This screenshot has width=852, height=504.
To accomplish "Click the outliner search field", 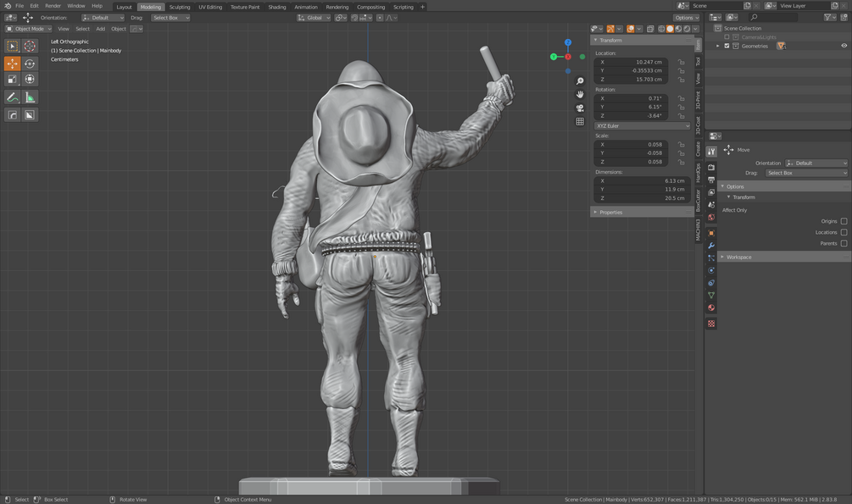I will pos(774,18).
